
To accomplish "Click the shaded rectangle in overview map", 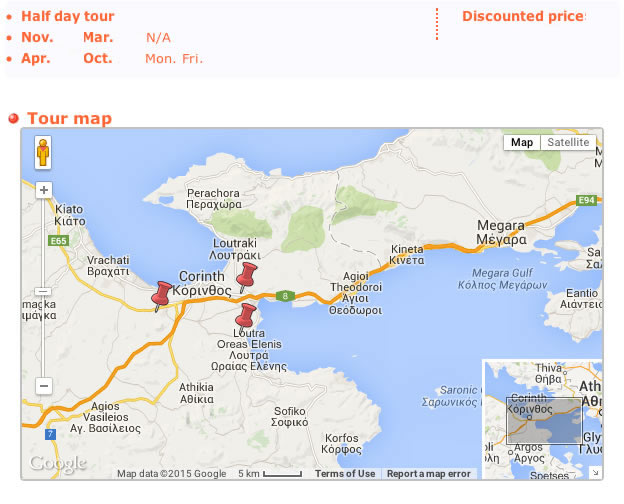I will [x=544, y=421].
